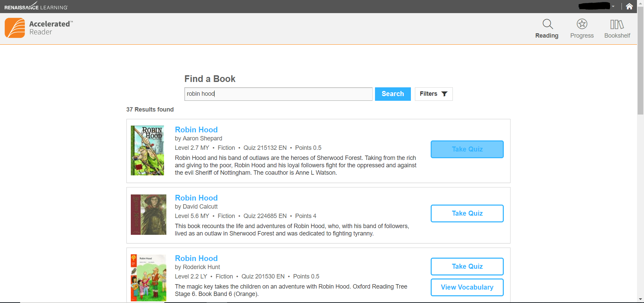Click 'Quiz 215132 EN' text
This screenshot has height=303, width=644.
pyautogui.click(x=265, y=148)
